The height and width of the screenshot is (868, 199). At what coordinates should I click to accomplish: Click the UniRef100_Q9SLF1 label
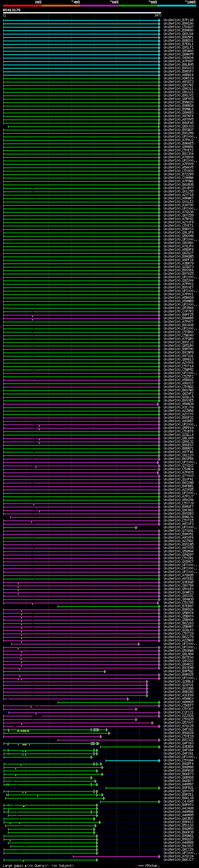coord(178,47)
